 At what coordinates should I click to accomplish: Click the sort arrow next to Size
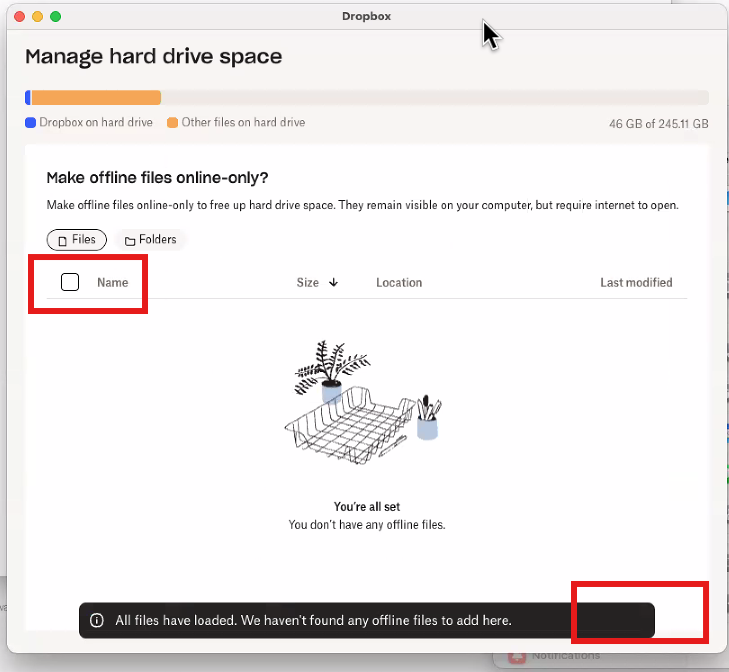(x=333, y=283)
